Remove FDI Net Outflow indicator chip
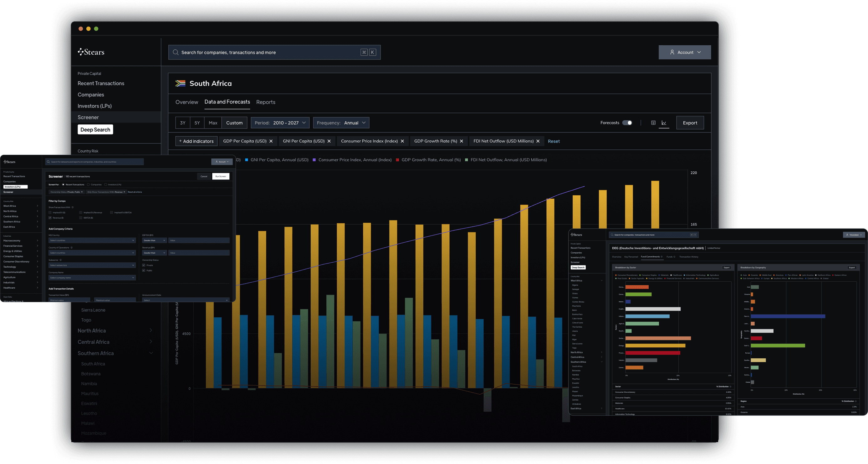 [538, 141]
